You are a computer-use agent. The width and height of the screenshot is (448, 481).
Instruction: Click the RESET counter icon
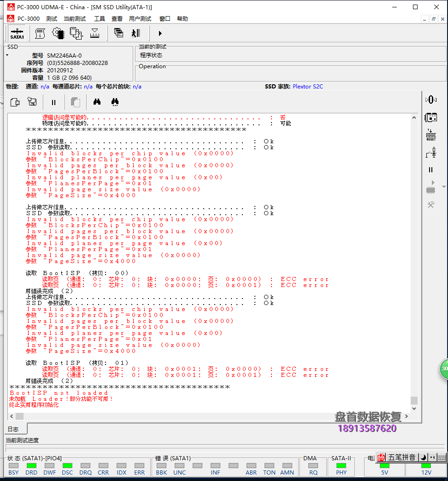click(x=431, y=135)
